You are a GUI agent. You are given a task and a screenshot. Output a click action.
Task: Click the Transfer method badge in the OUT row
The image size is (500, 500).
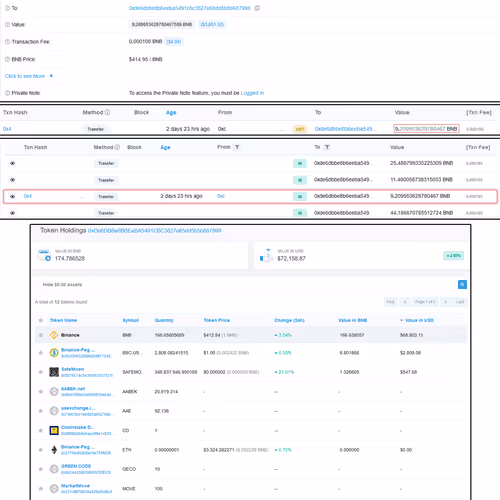coord(96,129)
